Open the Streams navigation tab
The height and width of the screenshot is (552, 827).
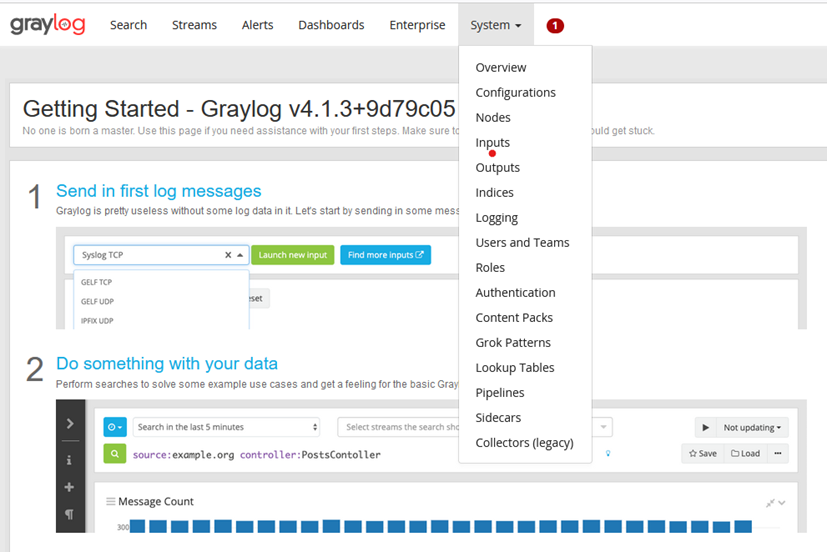pyautogui.click(x=194, y=25)
